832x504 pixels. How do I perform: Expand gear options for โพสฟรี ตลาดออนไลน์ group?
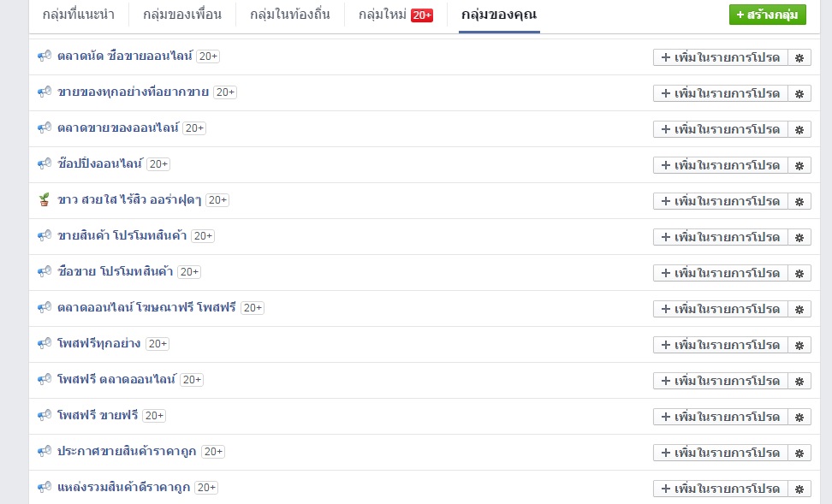(x=799, y=381)
